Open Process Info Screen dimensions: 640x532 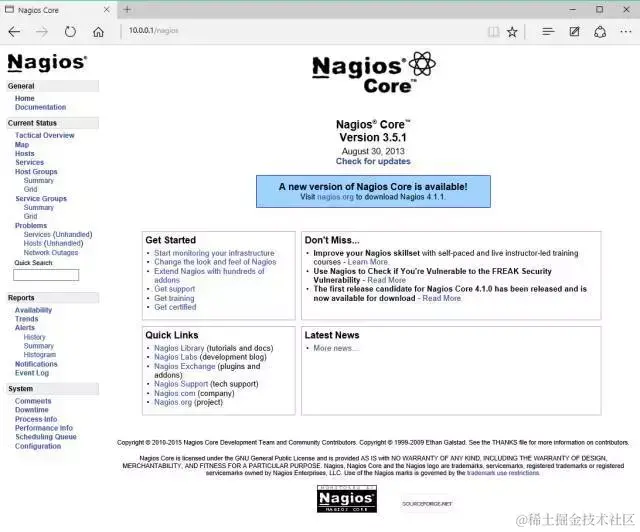pos(36,419)
